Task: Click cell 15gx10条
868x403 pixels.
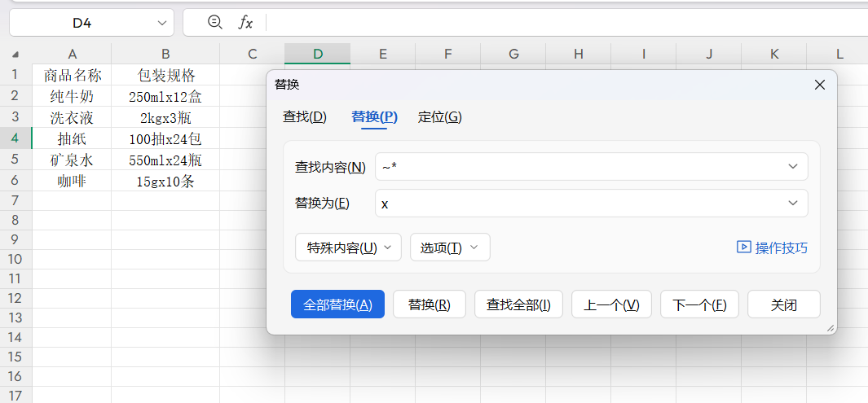Action: (x=165, y=181)
